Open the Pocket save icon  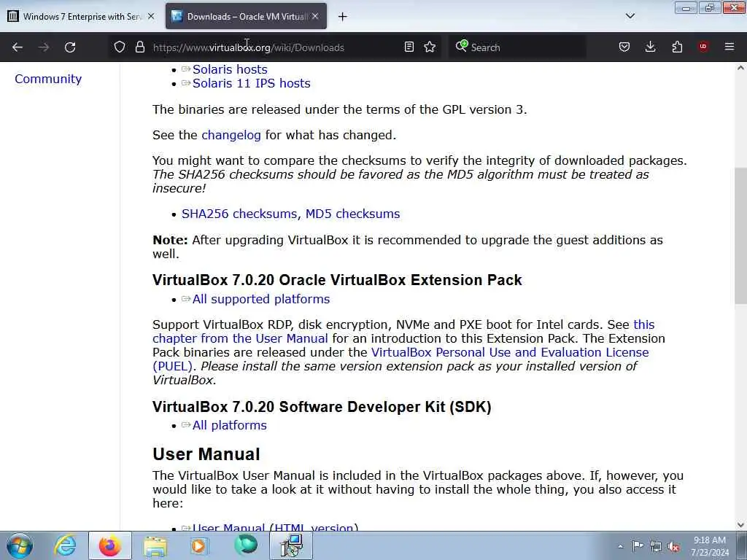pos(624,47)
